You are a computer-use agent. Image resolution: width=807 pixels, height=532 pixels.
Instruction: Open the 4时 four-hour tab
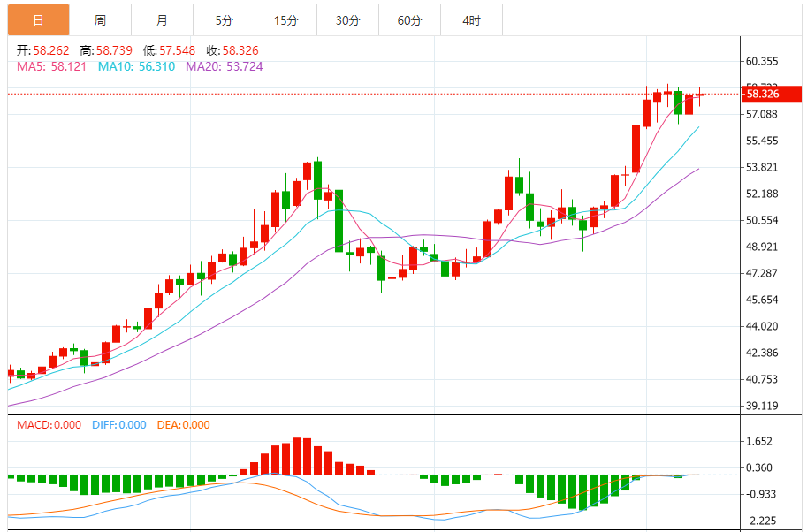[x=471, y=19]
